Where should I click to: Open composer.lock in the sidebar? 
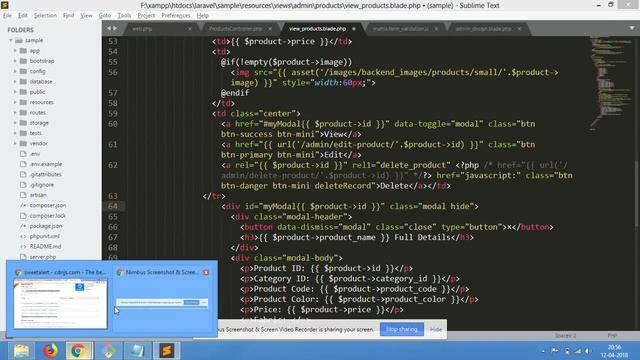[48, 216]
